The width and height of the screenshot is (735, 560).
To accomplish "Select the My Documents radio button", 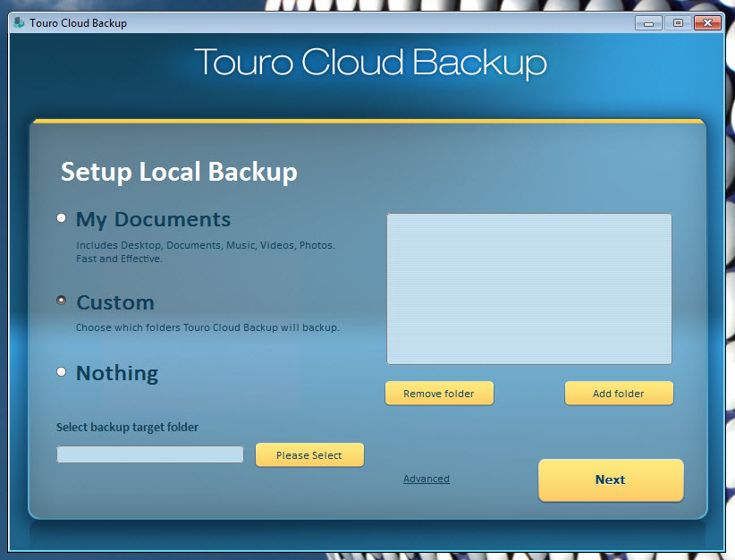I will coord(62,218).
